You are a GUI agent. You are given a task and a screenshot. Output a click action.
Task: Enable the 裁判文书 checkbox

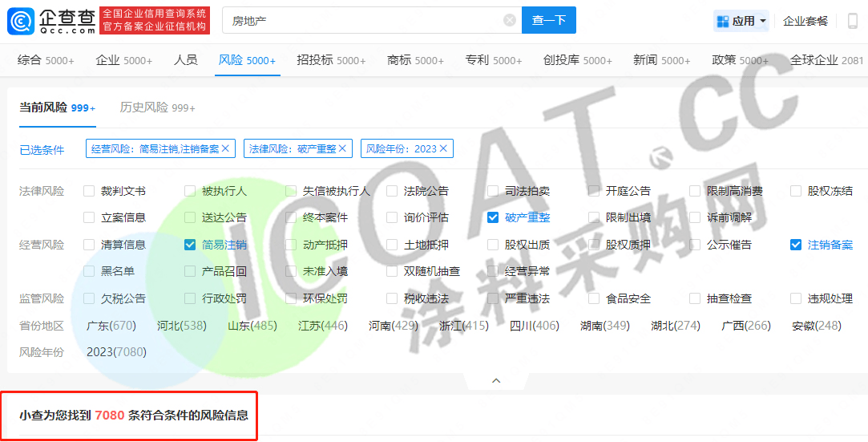(x=89, y=191)
